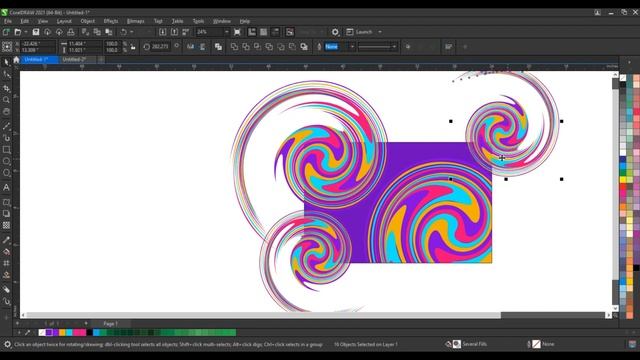Viewport: 640px width, 360px height.
Task: Switch to the Untitled-2 document tab
Action: pos(78,60)
